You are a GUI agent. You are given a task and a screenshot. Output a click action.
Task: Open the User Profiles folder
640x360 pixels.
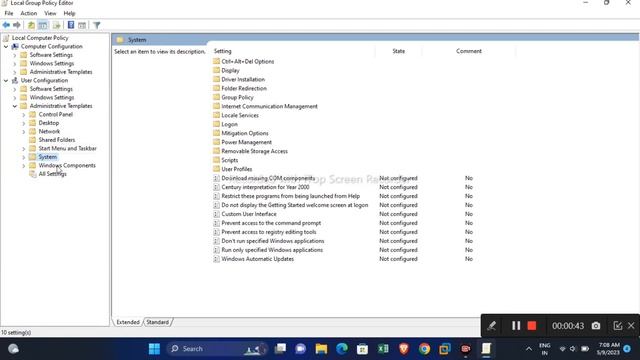(x=237, y=169)
